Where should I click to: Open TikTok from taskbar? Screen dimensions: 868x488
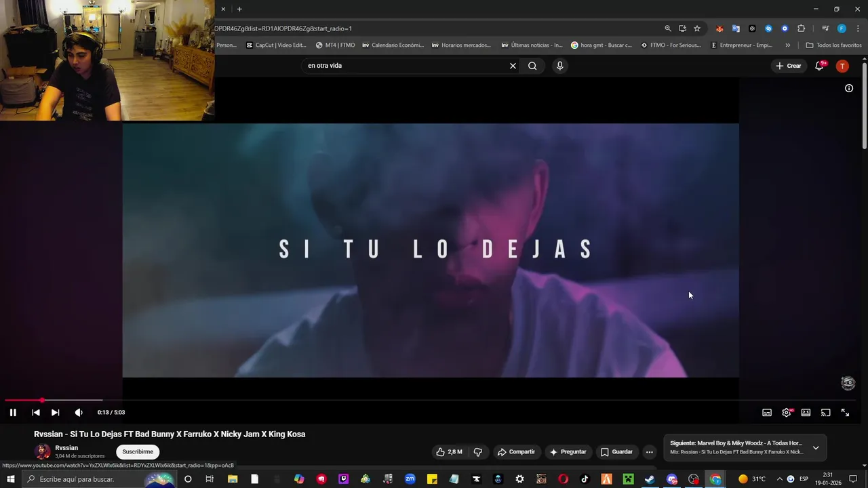[585, 479]
